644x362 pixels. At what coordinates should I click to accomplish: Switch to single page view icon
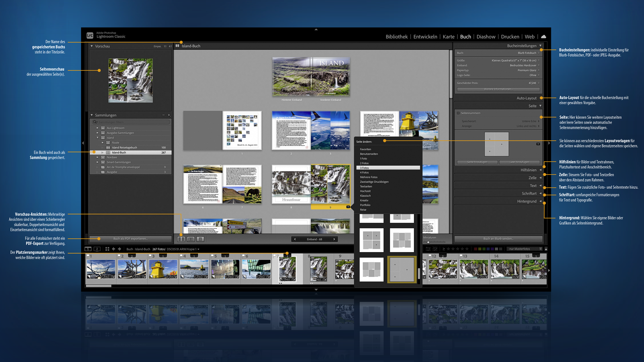(200, 239)
